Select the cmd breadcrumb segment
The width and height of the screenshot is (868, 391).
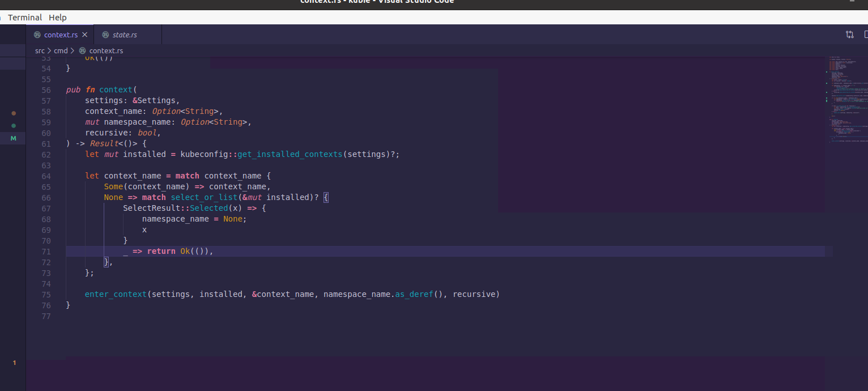tap(61, 50)
